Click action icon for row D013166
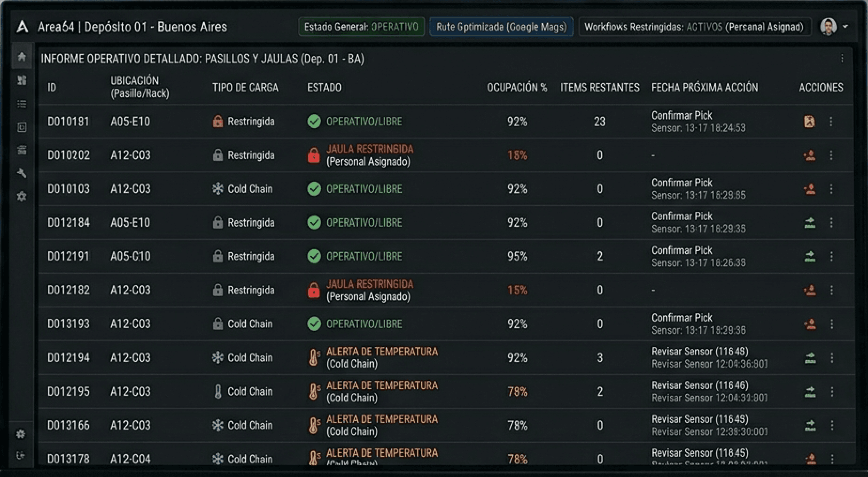 (x=811, y=426)
